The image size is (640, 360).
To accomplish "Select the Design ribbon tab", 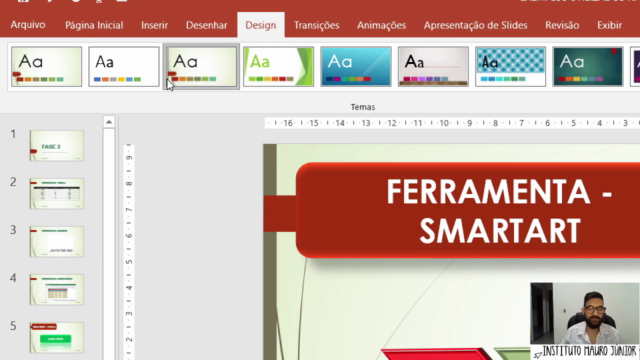I will tap(260, 25).
